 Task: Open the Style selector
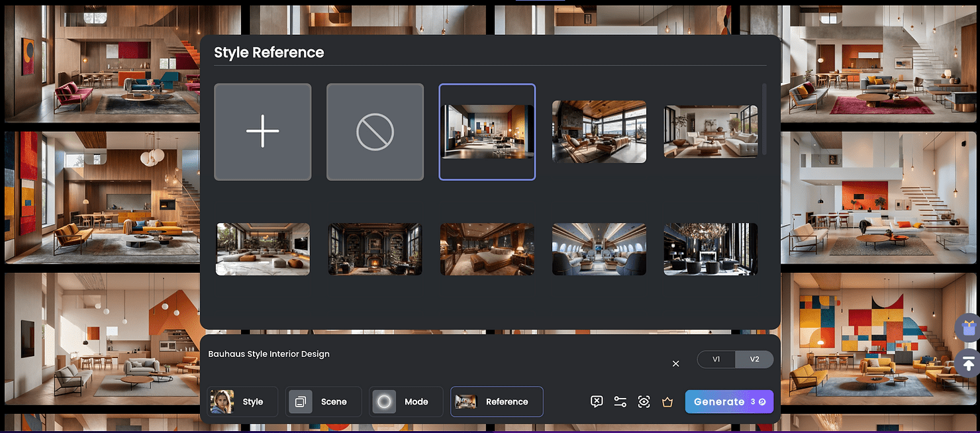point(242,402)
